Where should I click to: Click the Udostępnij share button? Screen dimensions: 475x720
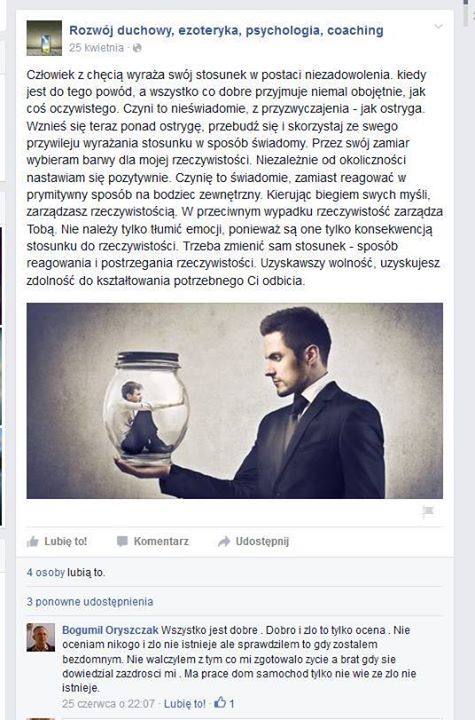[x=262, y=541]
